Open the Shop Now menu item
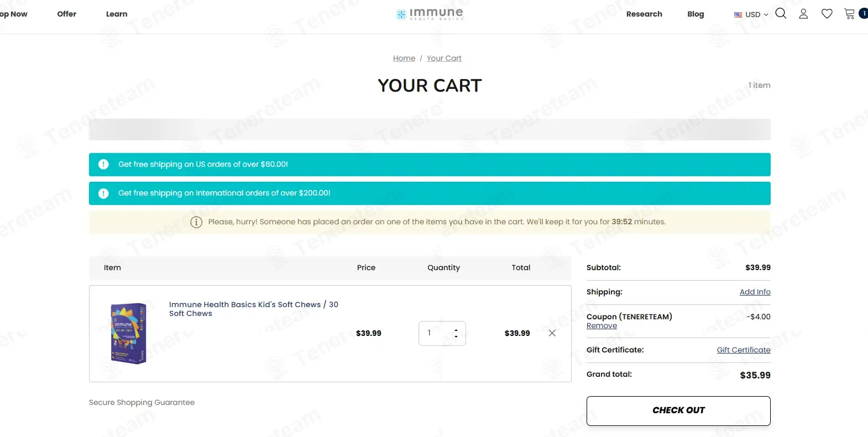The image size is (868, 437). tap(13, 14)
